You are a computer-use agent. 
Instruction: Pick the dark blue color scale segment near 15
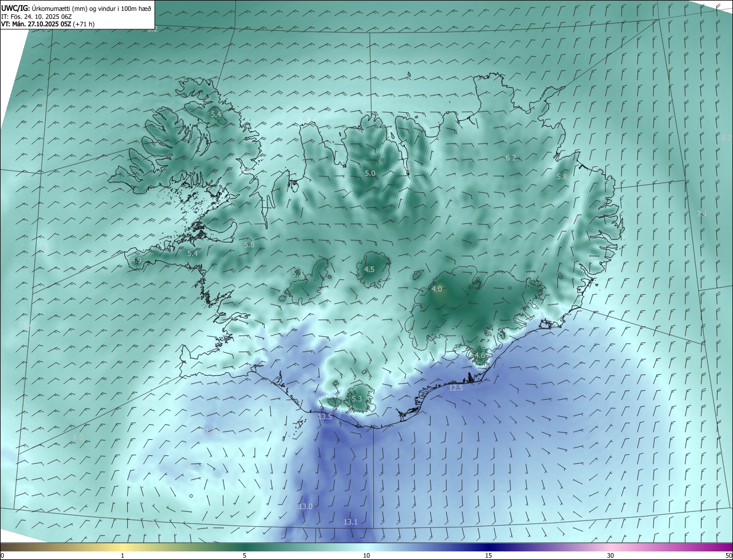pos(488,547)
